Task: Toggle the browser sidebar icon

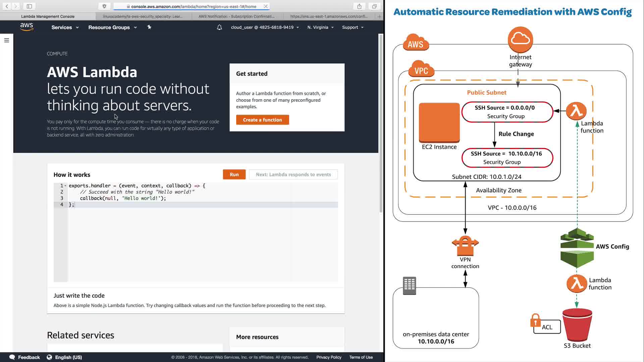Action: [x=29, y=6]
